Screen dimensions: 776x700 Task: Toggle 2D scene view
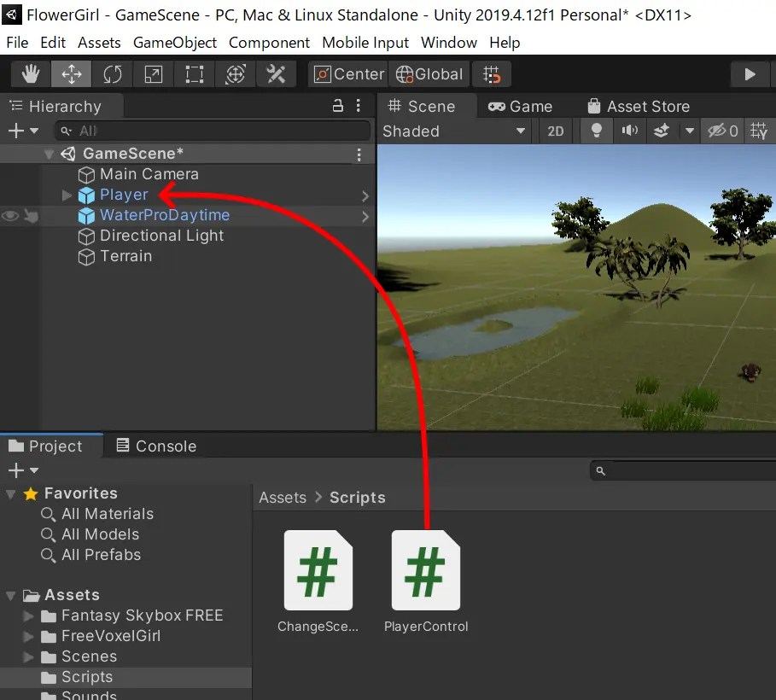(x=555, y=131)
